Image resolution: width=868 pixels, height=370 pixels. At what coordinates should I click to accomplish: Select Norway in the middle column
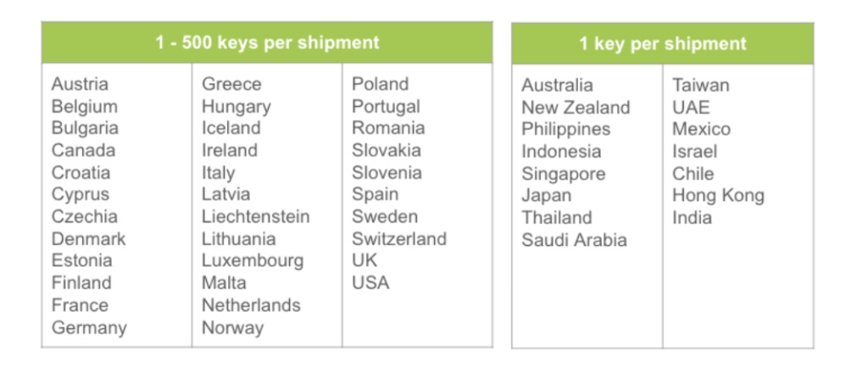tap(232, 328)
